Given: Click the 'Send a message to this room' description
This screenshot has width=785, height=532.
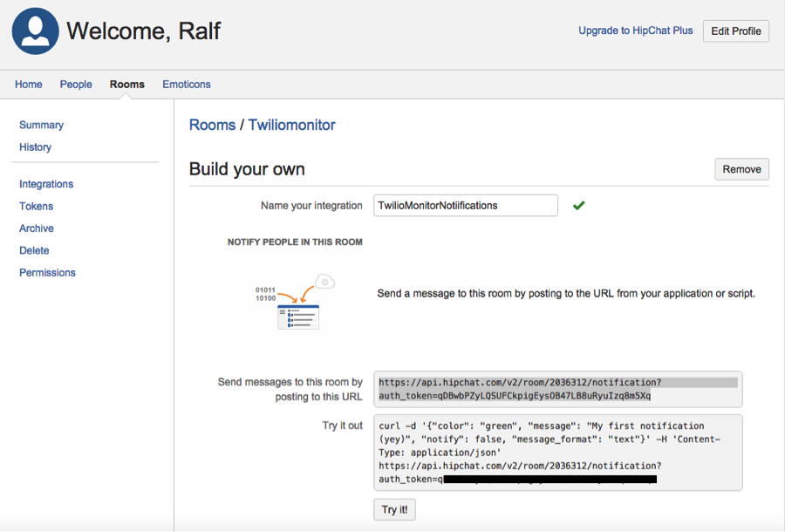Looking at the screenshot, I should point(566,293).
